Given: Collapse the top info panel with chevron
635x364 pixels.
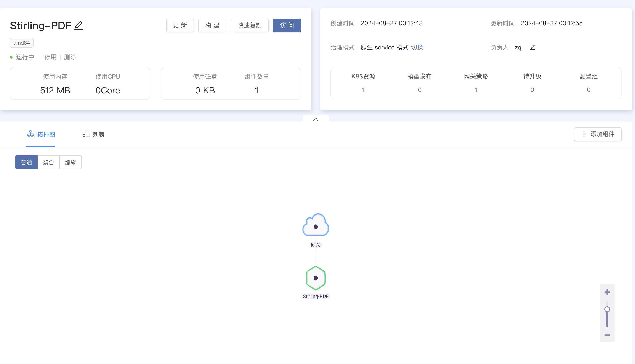Looking at the screenshot, I should click(316, 119).
